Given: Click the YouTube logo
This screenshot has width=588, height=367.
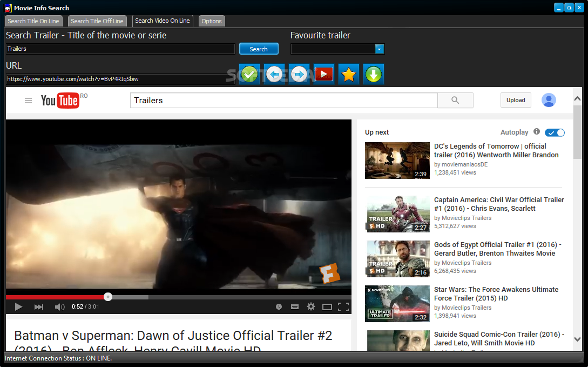Looking at the screenshot, I should coord(60,100).
